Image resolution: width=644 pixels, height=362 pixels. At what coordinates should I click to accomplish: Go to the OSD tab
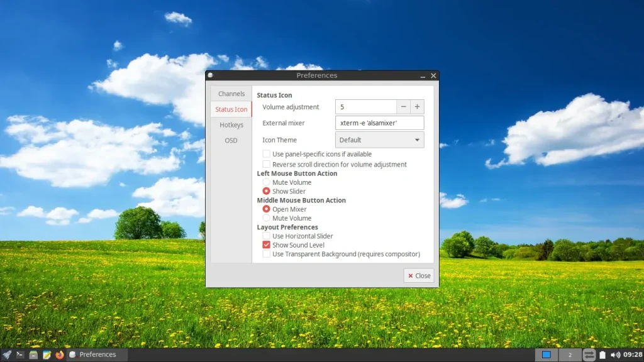coord(231,140)
